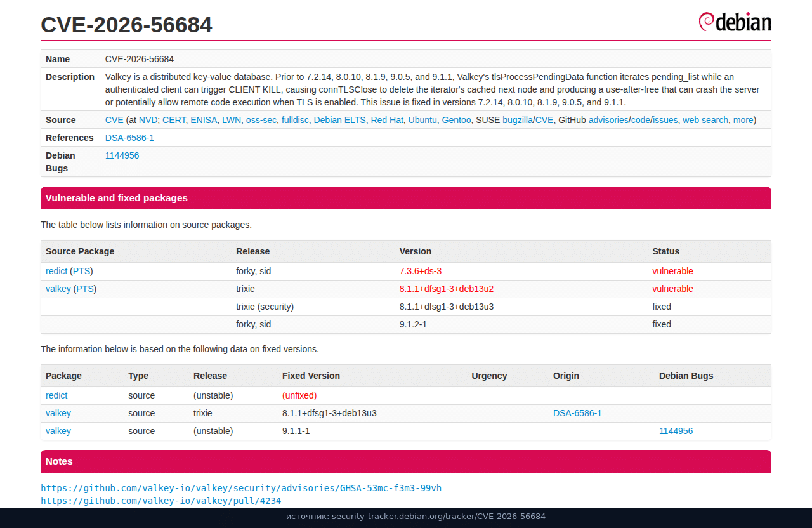Open the PTS link next to valkey
812x528 pixels.
pos(85,289)
